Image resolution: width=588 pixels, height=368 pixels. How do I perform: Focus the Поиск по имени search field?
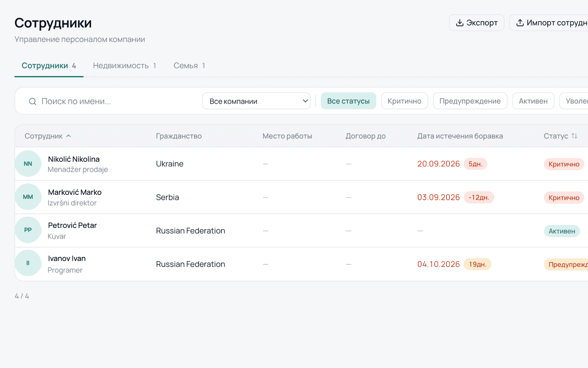tap(110, 101)
